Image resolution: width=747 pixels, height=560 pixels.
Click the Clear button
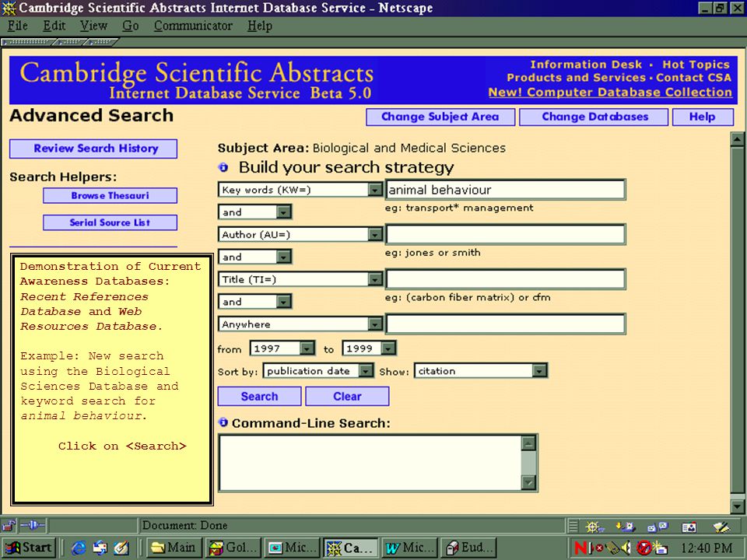[347, 396]
